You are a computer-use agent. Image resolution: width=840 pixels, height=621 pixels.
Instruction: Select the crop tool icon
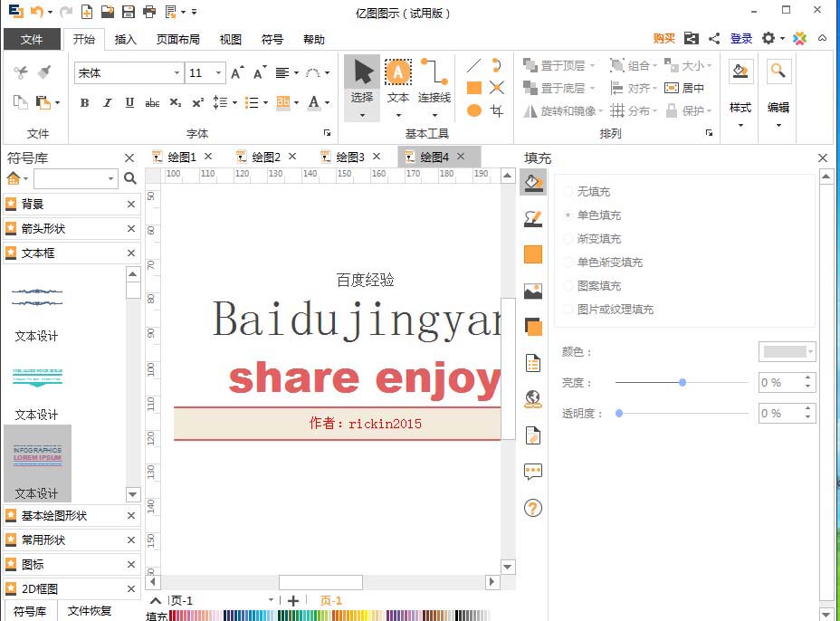coord(497,110)
